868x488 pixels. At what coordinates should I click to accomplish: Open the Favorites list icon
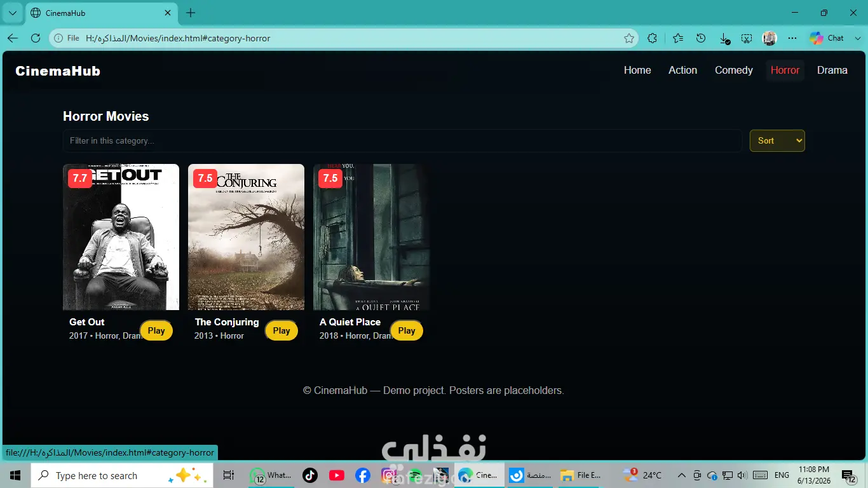pos(678,38)
